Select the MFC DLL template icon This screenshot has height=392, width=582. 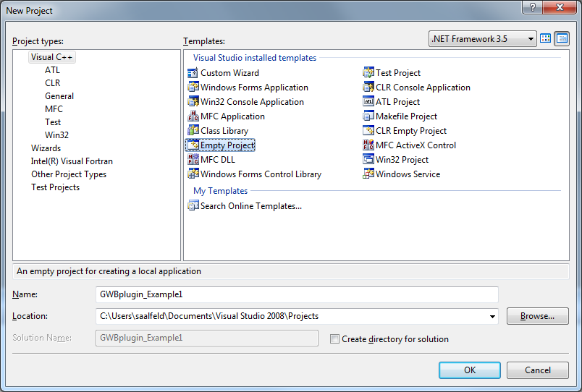(x=193, y=159)
